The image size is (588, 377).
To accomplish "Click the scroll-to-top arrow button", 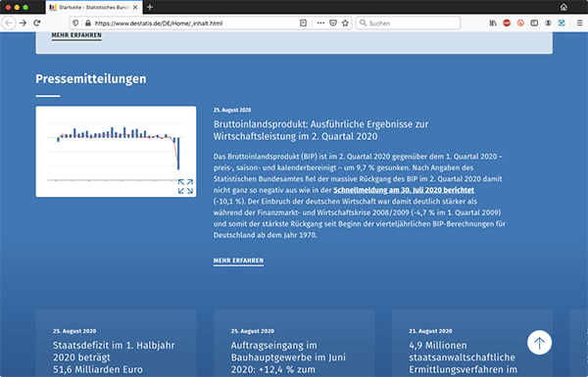I will point(539,342).
